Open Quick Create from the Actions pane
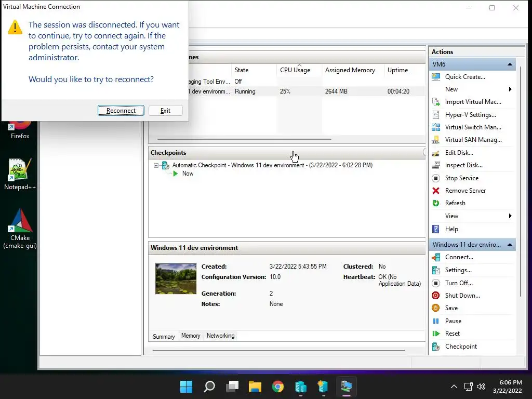Image resolution: width=532 pixels, height=399 pixels. pyautogui.click(x=465, y=77)
